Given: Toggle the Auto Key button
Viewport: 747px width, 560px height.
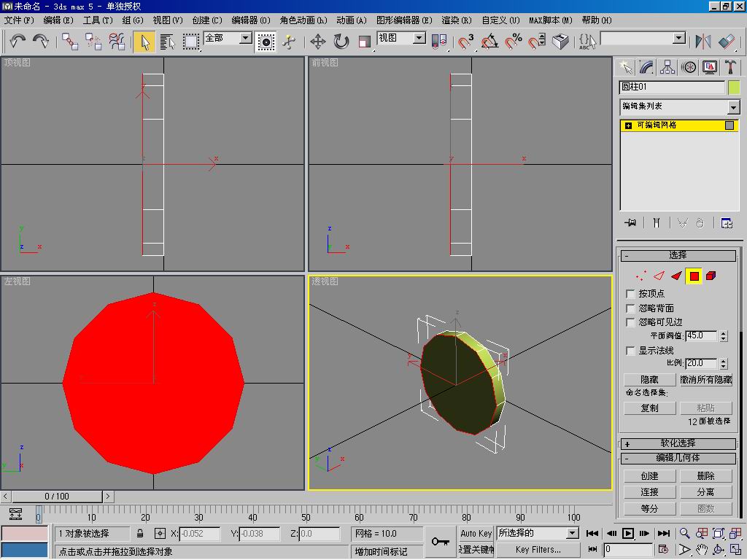Looking at the screenshot, I should [476, 533].
